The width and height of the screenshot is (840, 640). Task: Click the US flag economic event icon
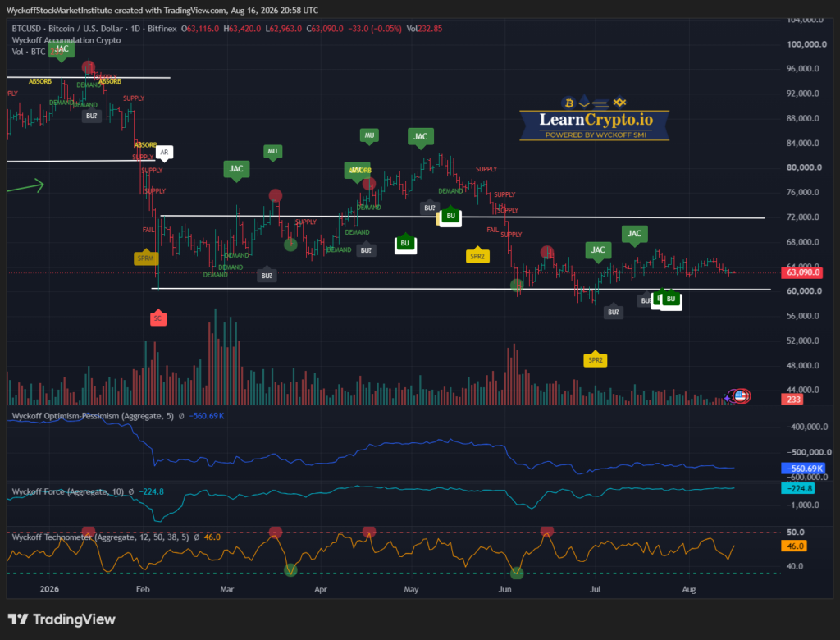coord(741,396)
